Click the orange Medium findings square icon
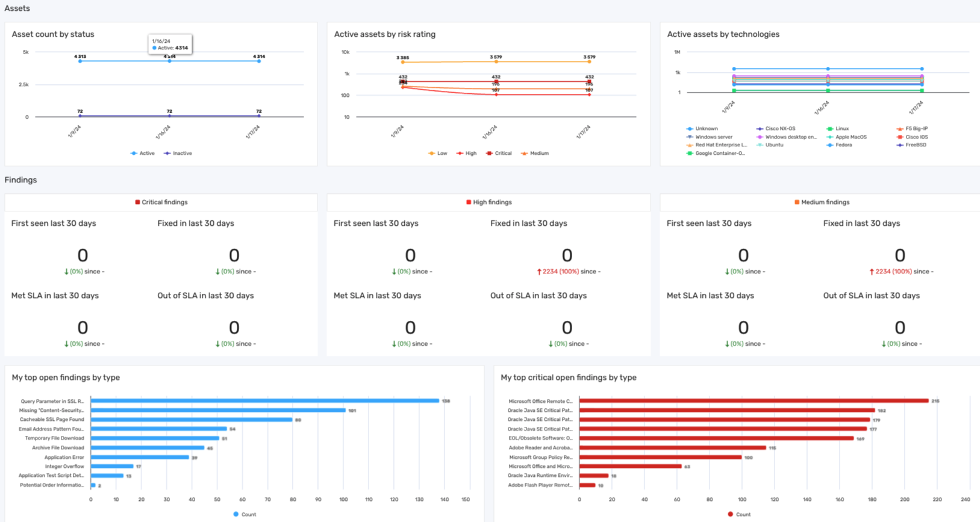 pos(797,202)
